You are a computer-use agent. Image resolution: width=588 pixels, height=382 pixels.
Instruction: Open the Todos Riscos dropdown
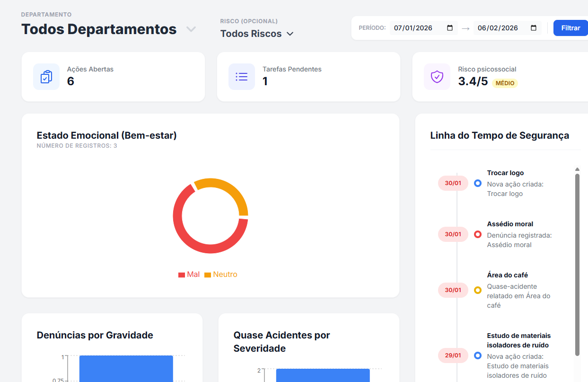257,34
